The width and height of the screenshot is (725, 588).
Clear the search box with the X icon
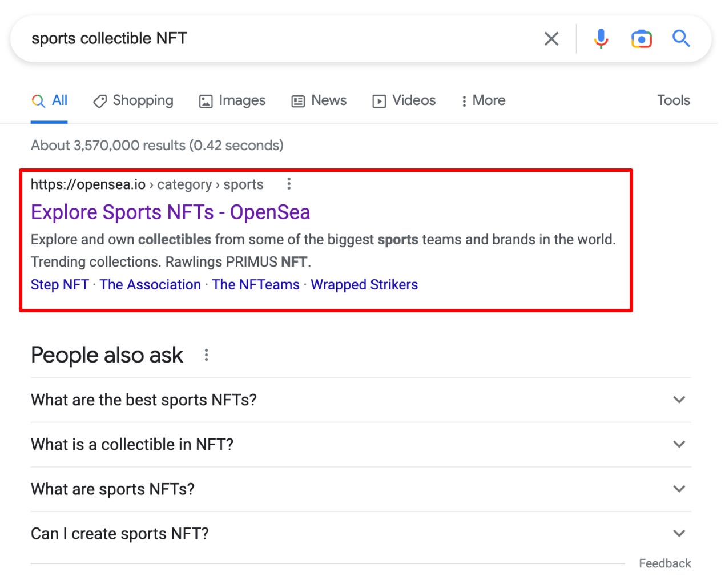(x=551, y=39)
